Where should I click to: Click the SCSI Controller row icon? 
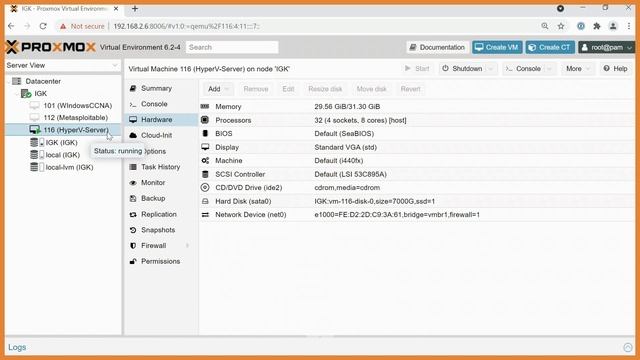(205, 174)
